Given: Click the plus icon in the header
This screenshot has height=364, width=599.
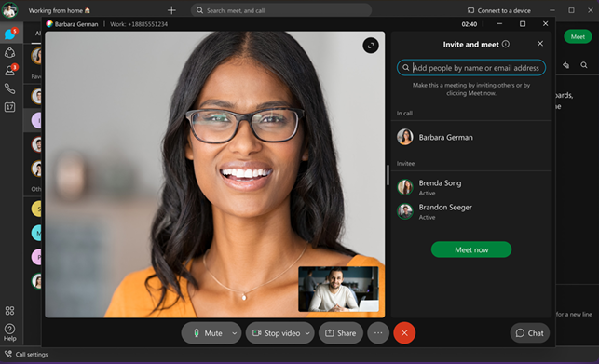Looking at the screenshot, I should coord(171,10).
